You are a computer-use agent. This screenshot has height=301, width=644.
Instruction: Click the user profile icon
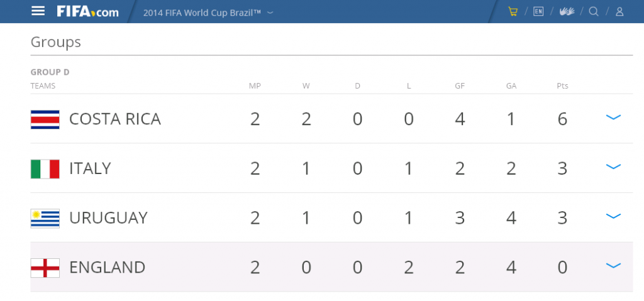pyautogui.click(x=619, y=11)
